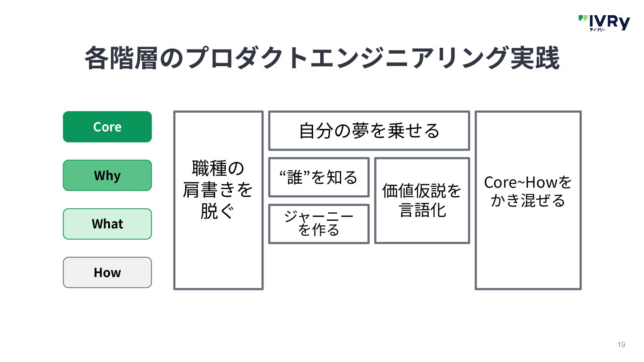Screen dimensions: 644x362
Task: Click プロダクトエンジニアリング in the slide title
Action: coord(347,58)
